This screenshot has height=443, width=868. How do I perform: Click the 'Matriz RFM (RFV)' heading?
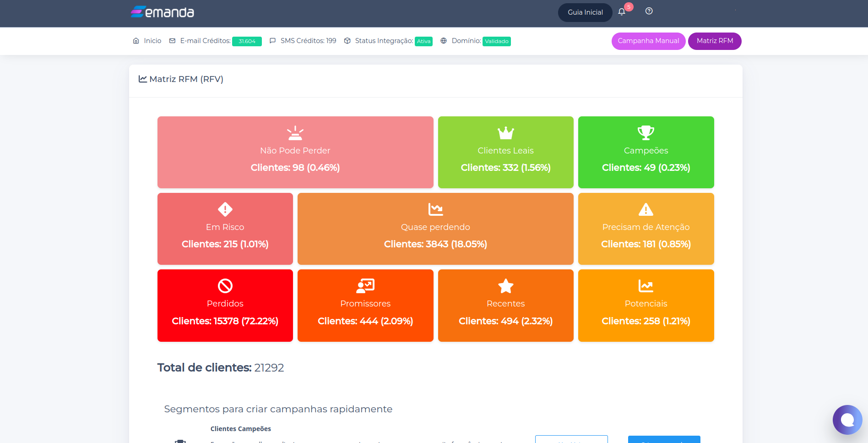click(186, 79)
